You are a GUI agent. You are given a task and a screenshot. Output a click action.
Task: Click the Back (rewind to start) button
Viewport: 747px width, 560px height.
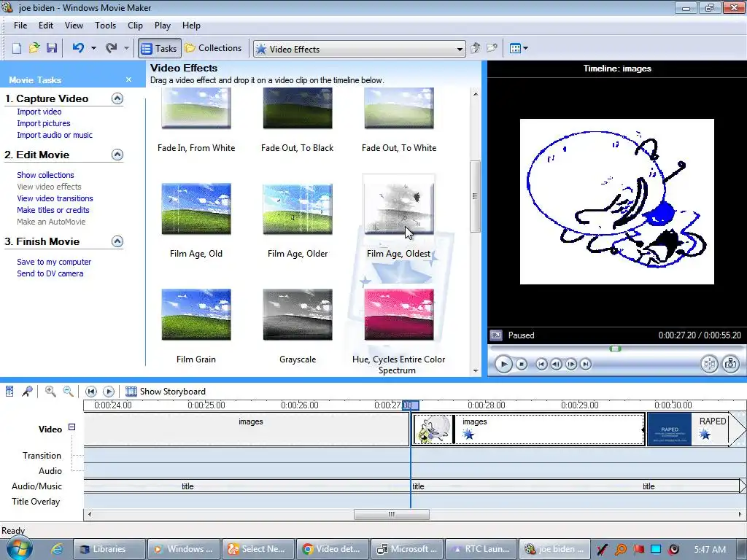541,365
